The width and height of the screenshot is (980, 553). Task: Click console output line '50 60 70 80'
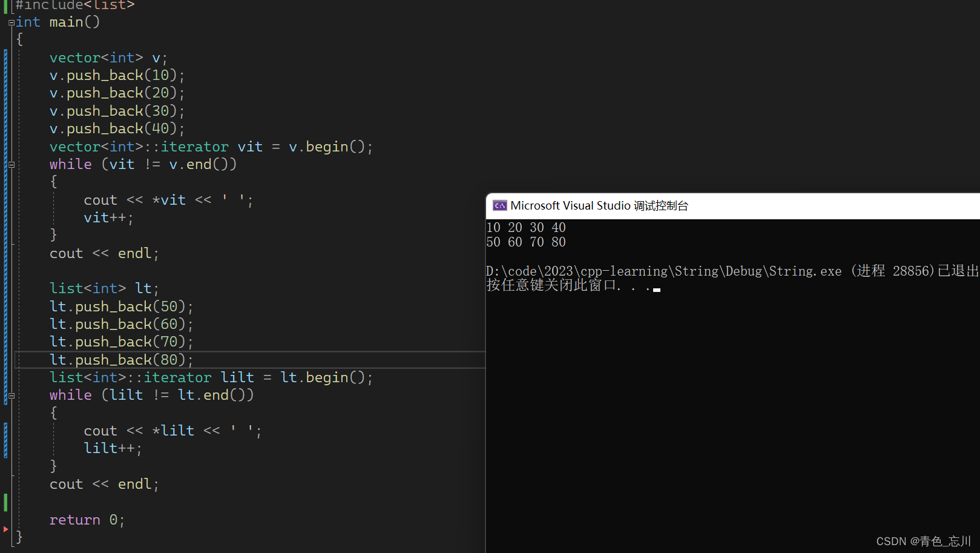coord(526,242)
